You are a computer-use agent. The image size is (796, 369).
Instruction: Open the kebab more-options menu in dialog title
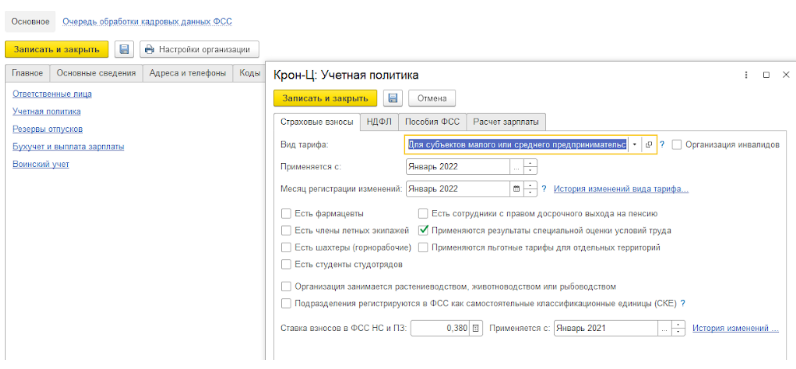pos(746,75)
